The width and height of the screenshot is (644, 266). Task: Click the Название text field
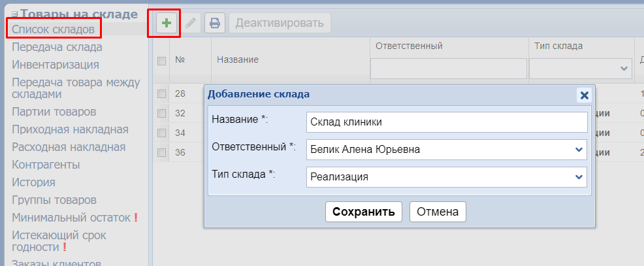click(447, 122)
